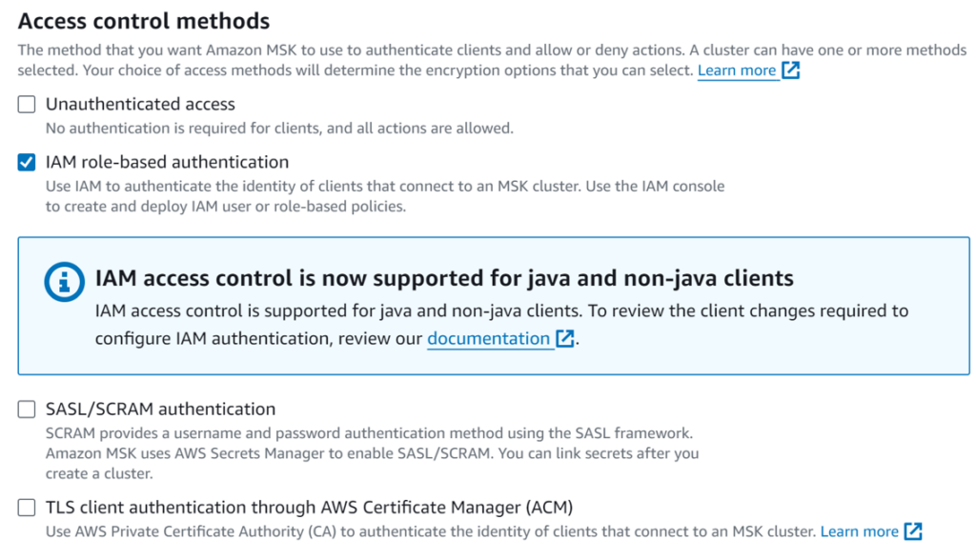This screenshot has width=976, height=560.
Task: Click the TLS client authentication label text
Action: point(309,507)
